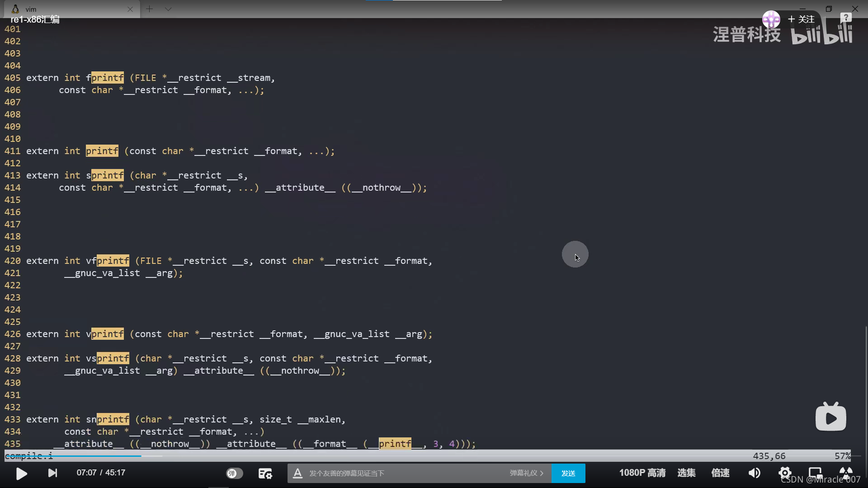Click the 关注 follow button

[801, 19]
